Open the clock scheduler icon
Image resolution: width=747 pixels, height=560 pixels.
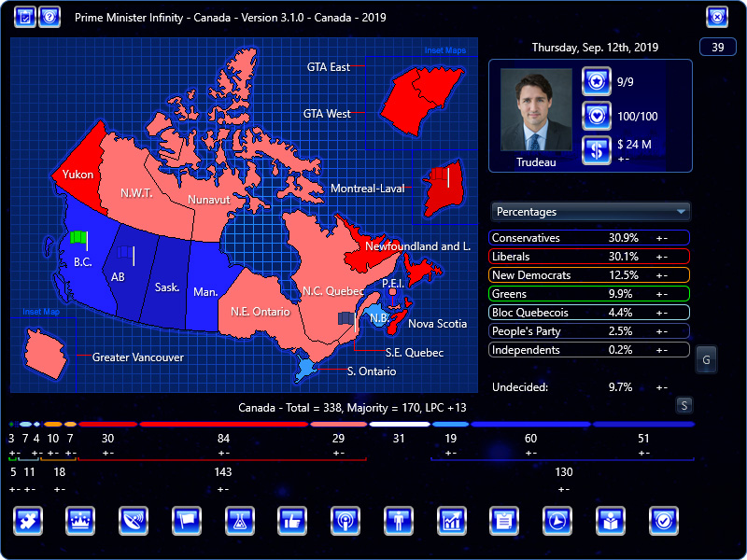click(x=557, y=522)
